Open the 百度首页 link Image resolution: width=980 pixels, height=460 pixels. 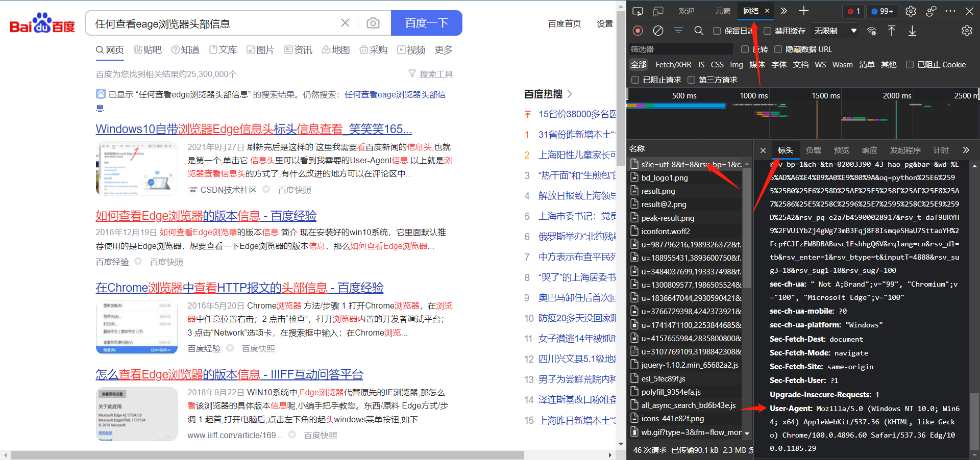pos(565,24)
